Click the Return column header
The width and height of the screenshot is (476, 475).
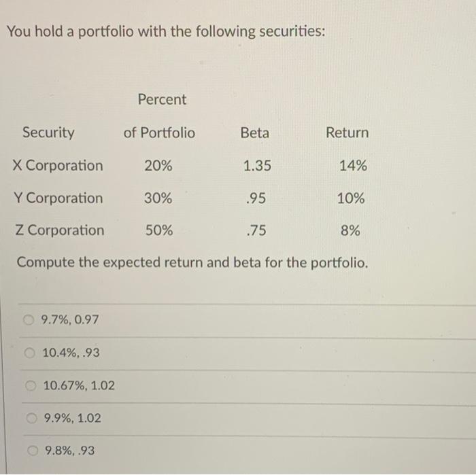(347, 133)
